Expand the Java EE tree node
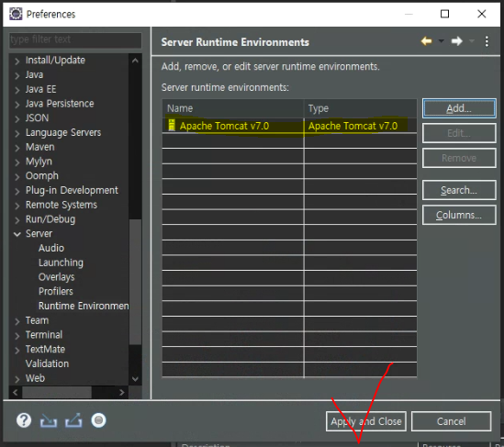Viewport: 504px width, 447px height. 17,90
